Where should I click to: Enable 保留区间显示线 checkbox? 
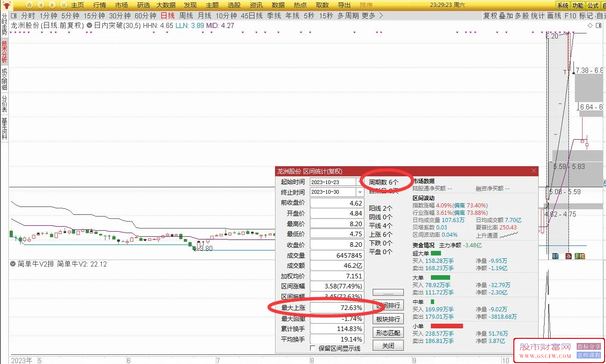point(313,348)
